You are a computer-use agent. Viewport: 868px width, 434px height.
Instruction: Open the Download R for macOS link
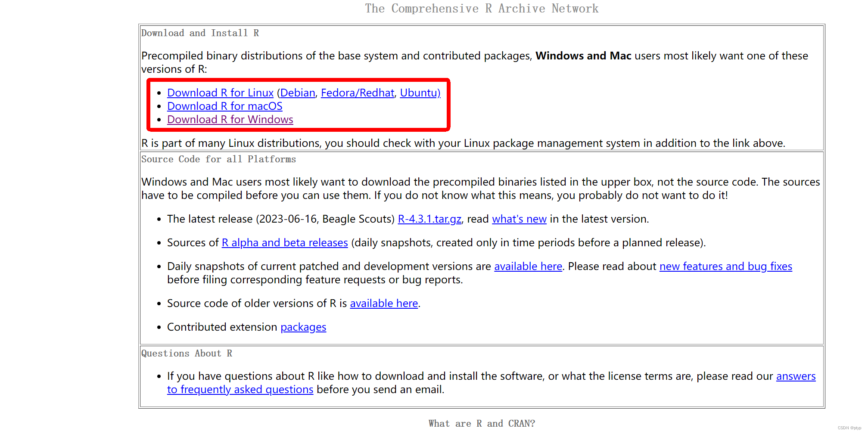tap(225, 106)
